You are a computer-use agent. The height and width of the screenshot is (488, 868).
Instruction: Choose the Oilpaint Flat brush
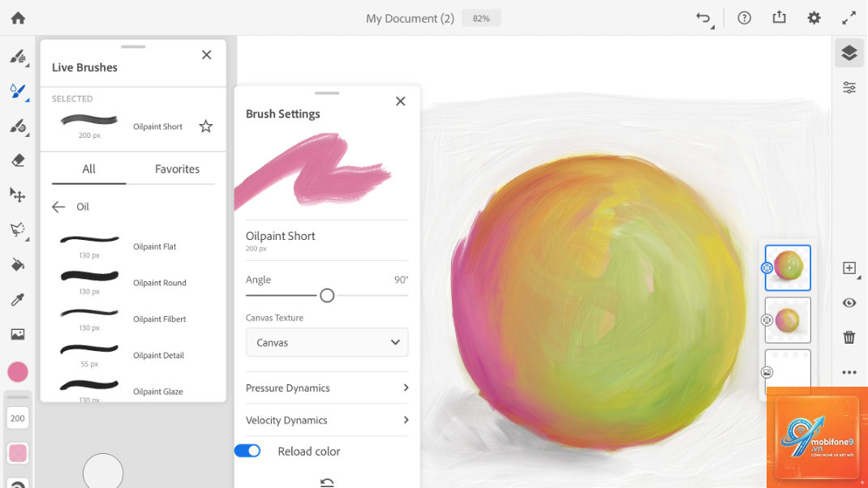point(133,246)
